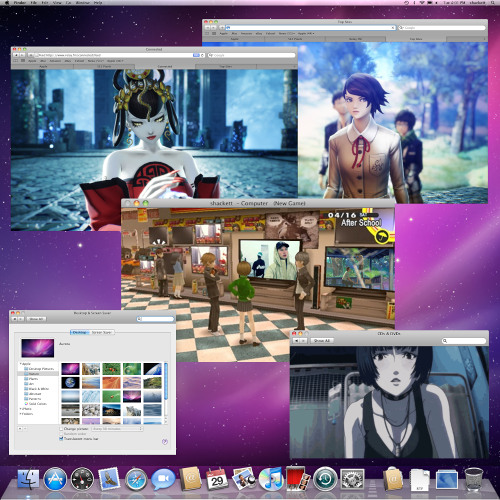Image resolution: width=500 pixels, height=500 pixels.
Task: Open Dashboard gauge icon in dock
Action: pyautogui.click(x=82, y=479)
